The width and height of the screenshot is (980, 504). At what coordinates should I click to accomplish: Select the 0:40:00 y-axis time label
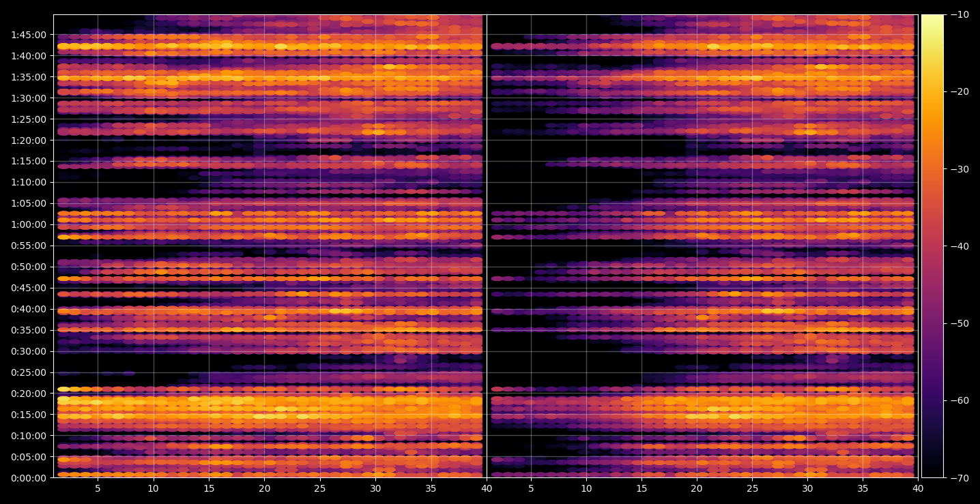[29, 309]
